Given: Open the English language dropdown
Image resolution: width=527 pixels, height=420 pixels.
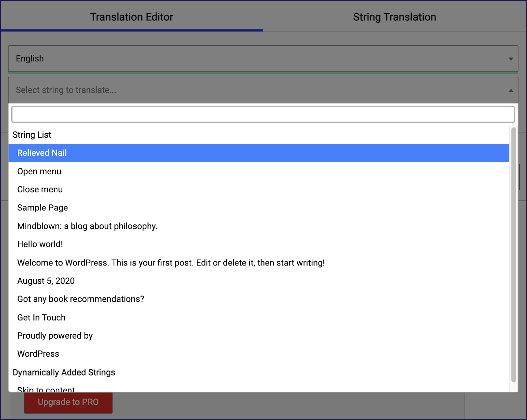Looking at the screenshot, I should pyautogui.click(x=263, y=59).
